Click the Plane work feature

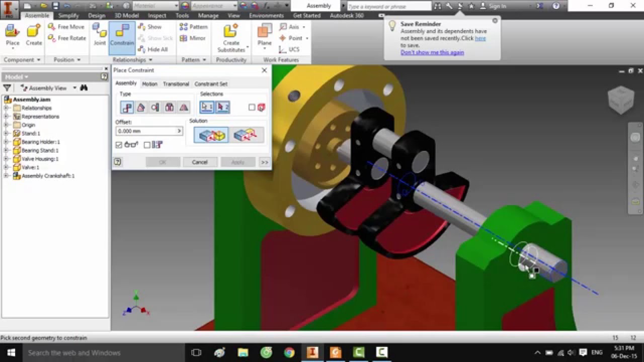[x=265, y=36]
